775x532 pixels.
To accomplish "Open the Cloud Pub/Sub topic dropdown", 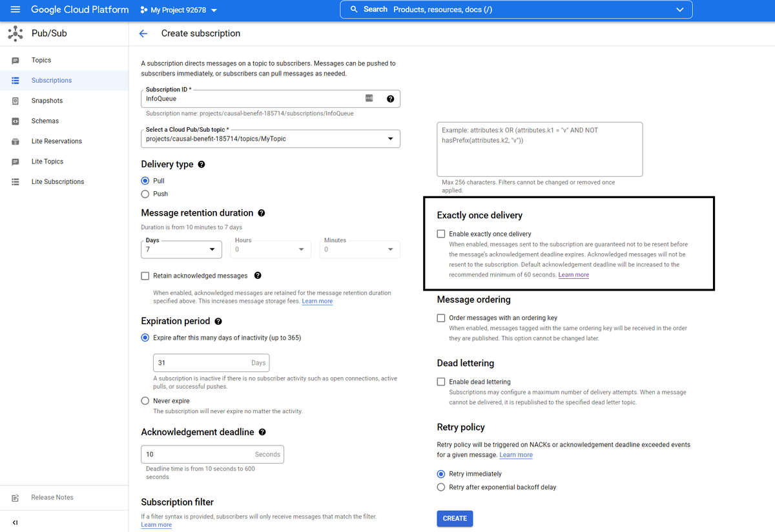I will pyautogui.click(x=271, y=139).
